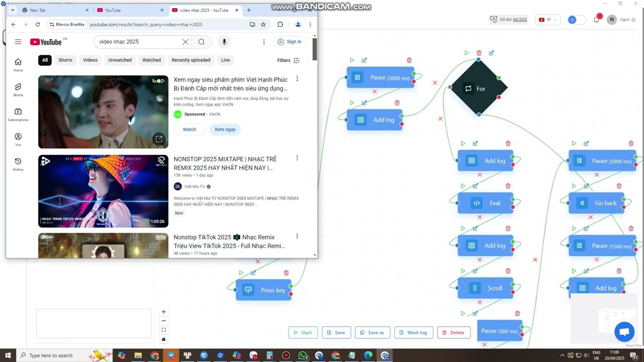The image size is (644, 362).
Task: Click the Xem ngay ad button
Action: 225,129
